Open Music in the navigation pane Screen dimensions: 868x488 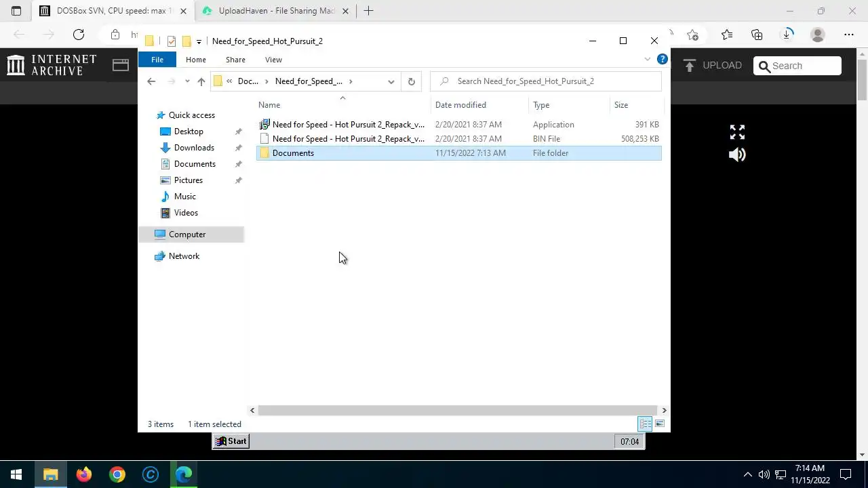pos(184,197)
